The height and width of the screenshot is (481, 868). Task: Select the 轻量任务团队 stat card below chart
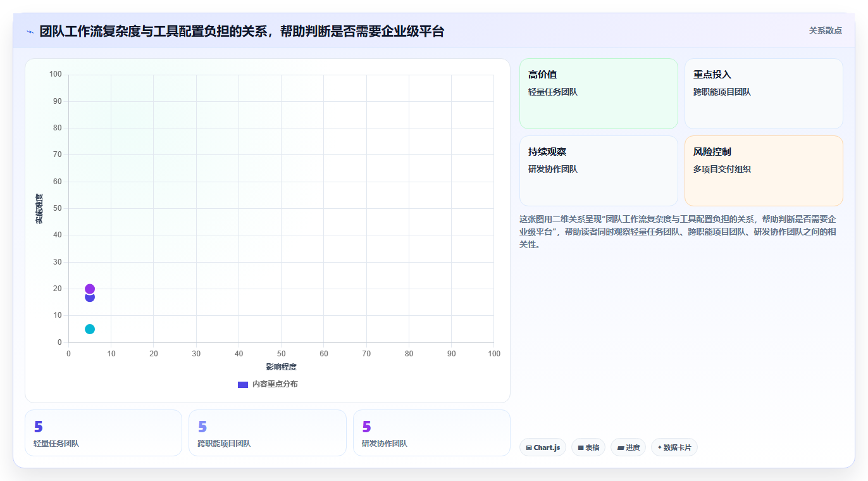tap(103, 433)
